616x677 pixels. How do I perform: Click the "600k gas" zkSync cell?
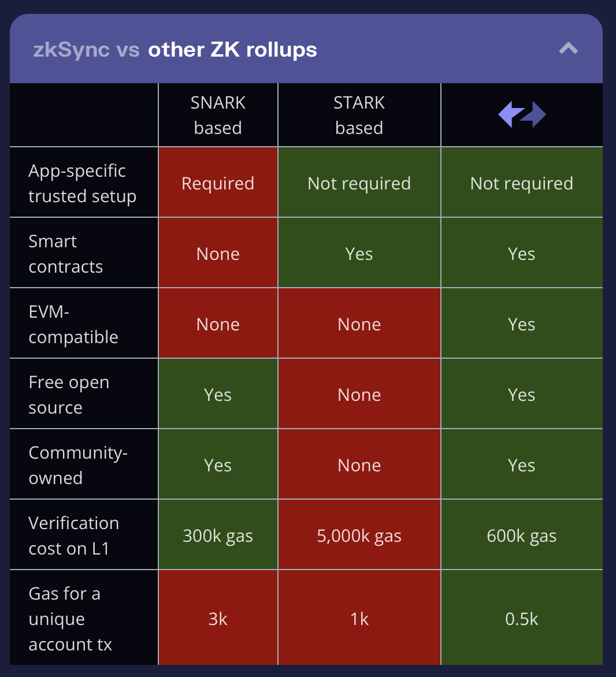(x=522, y=535)
